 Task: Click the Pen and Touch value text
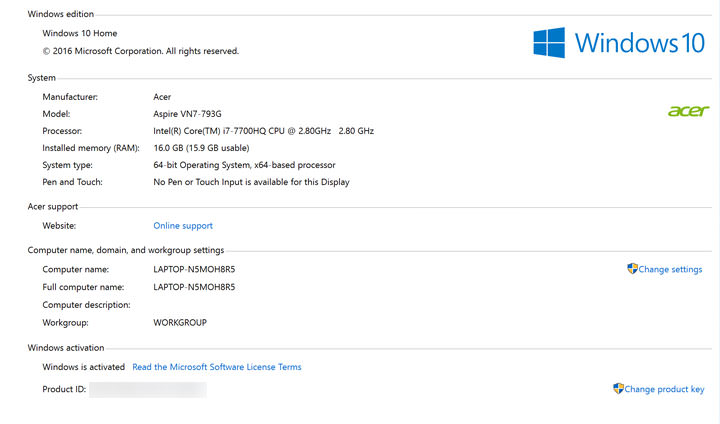(x=251, y=182)
